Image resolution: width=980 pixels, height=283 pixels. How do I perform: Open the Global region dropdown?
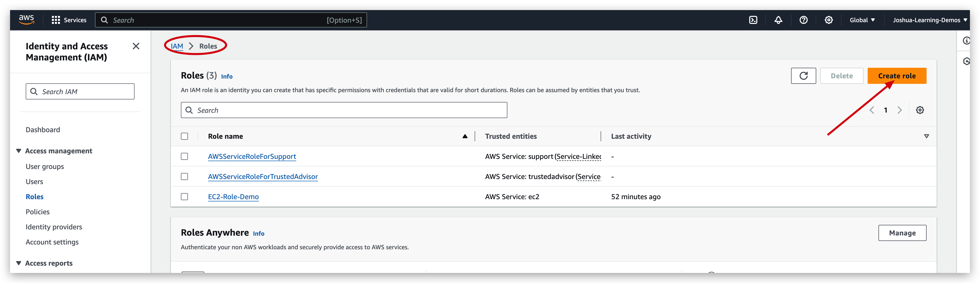(x=862, y=20)
